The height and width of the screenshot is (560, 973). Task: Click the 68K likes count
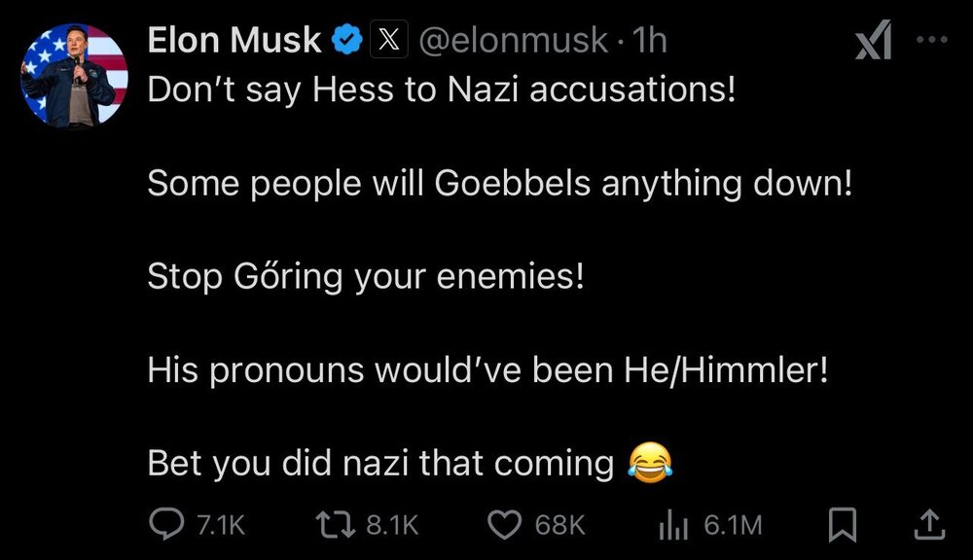pyautogui.click(x=560, y=525)
